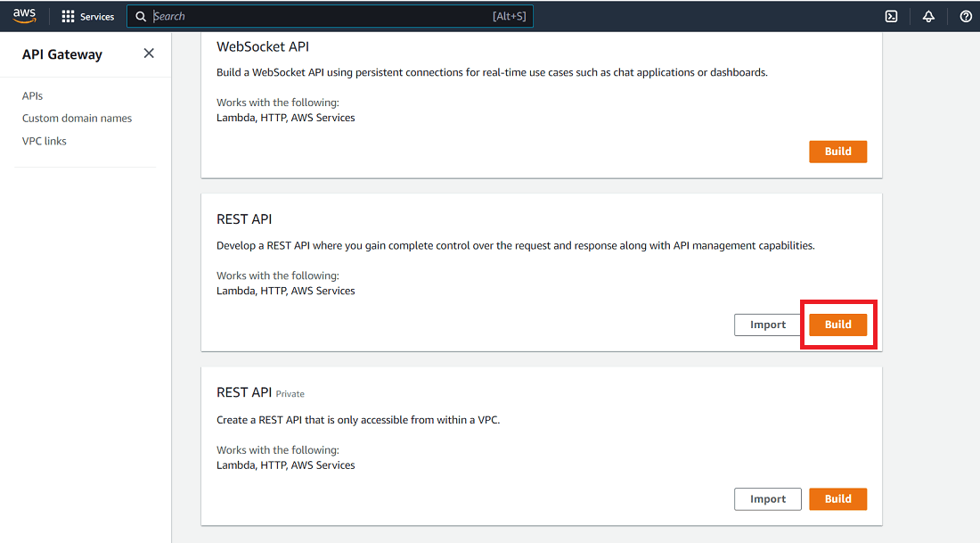980x543 pixels.
Task: Click Import for the REST API
Action: [767, 325]
